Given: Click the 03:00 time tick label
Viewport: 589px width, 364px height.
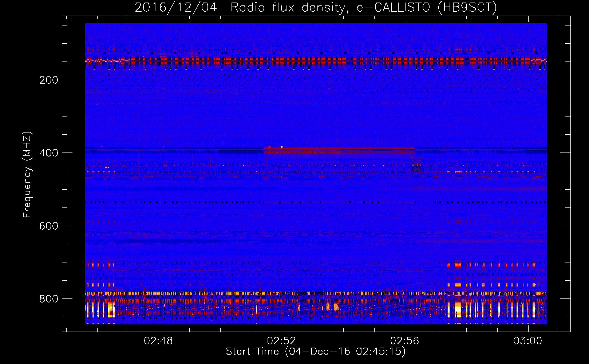Looking at the screenshot, I should [x=528, y=341].
